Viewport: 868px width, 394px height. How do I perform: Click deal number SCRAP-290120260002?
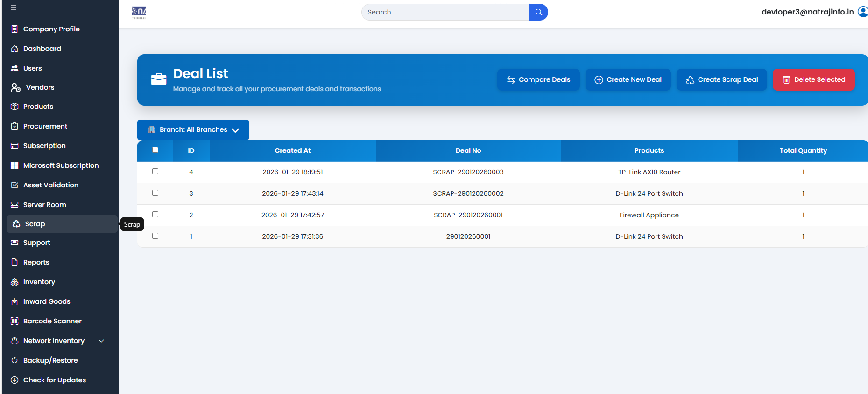tap(468, 193)
